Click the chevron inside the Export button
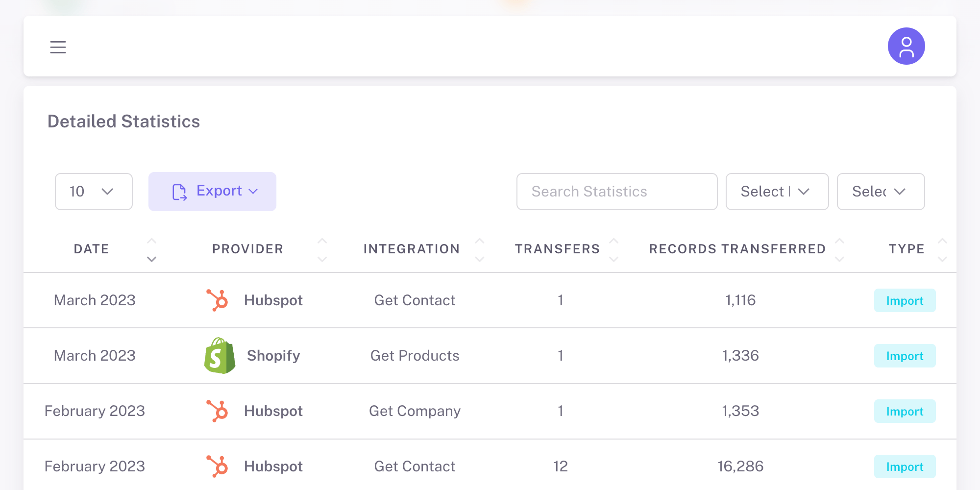Viewport: 980px width, 490px height. pos(253,192)
